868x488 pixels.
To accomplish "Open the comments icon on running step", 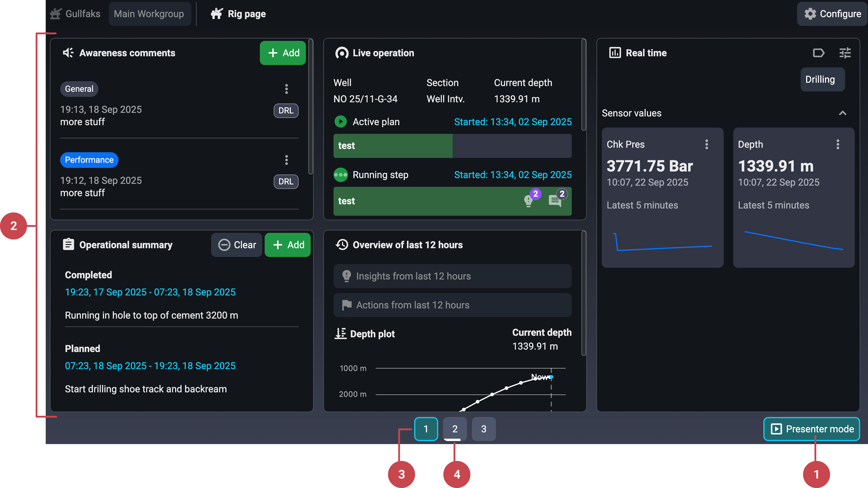I will point(555,201).
